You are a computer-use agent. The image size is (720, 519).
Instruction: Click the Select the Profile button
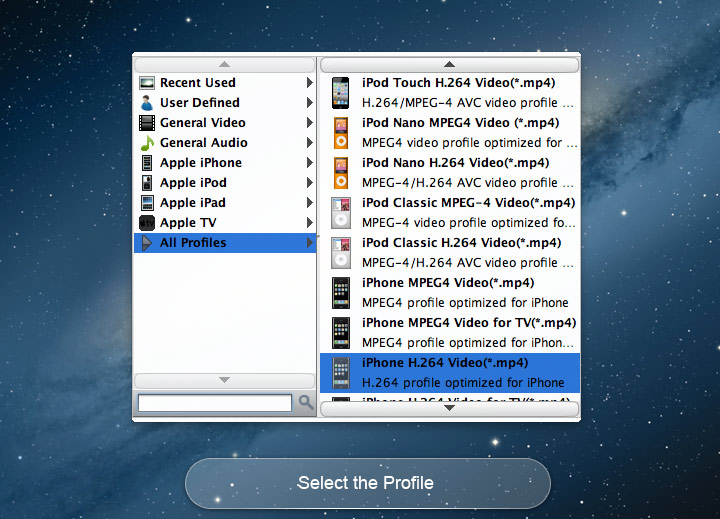[367, 483]
